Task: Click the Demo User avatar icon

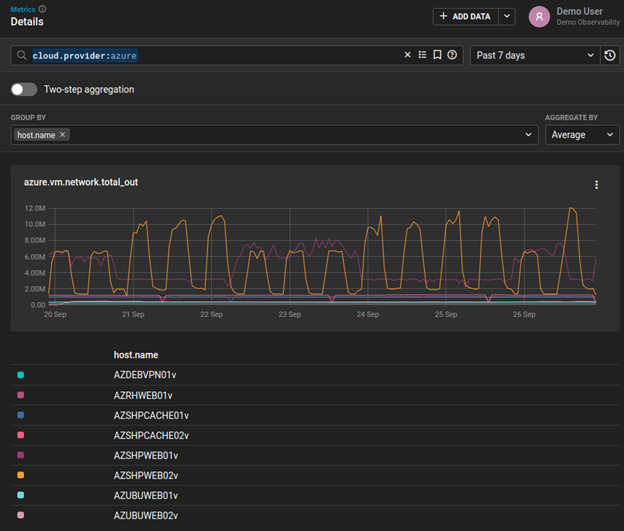Action: click(x=539, y=16)
